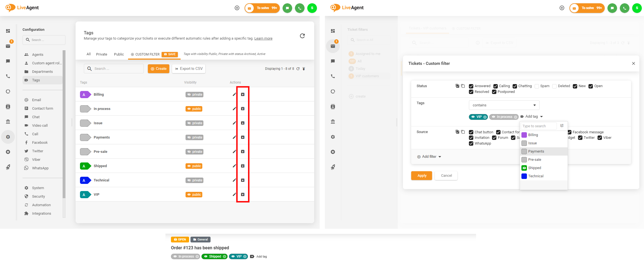
Task: Select the purple Billing color swatch
Action: (524, 135)
